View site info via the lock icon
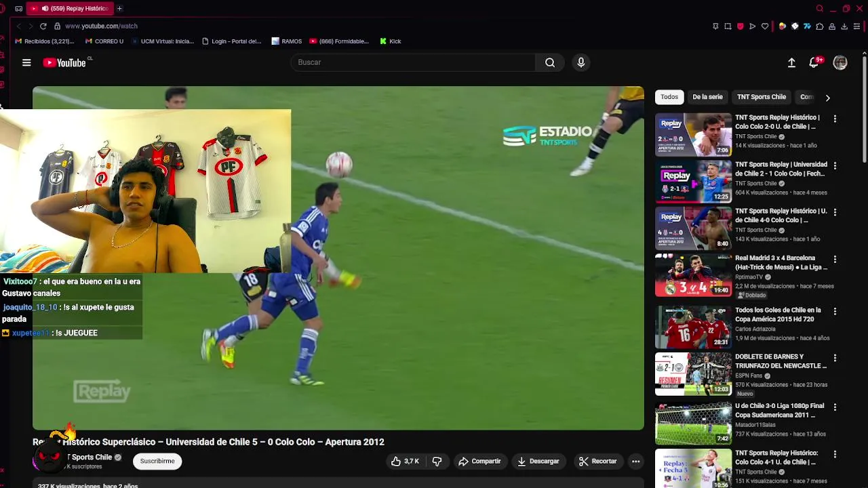This screenshot has height=488, width=868. pos(57,26)
